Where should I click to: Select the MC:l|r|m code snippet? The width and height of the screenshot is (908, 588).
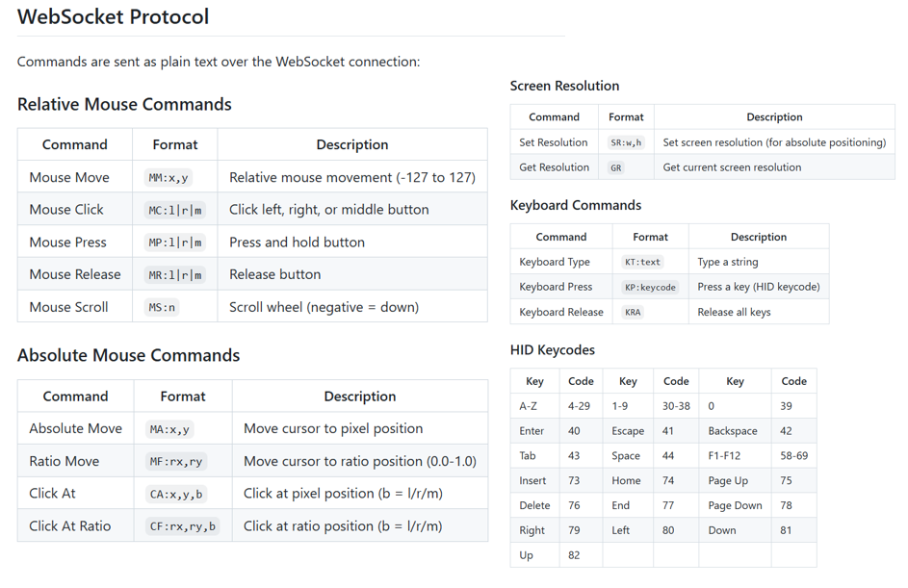point(175,210)
